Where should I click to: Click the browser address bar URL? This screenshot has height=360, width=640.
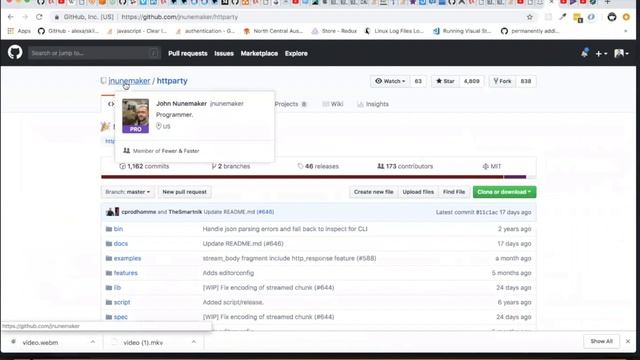pyautogui.click(x=180, y=17)
